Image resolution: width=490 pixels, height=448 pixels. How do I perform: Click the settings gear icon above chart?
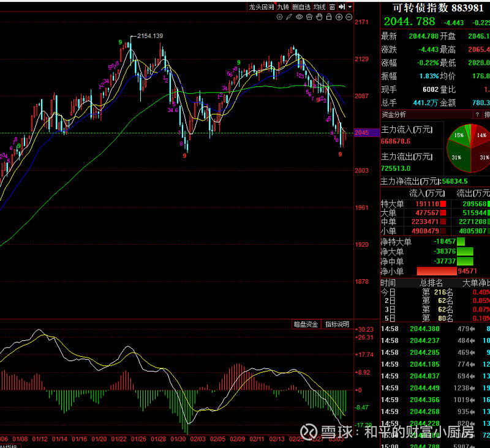[x=279, y=17]
